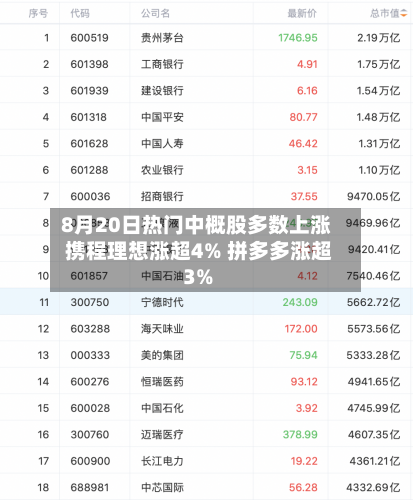Click price 1746.95
This screenshot has height=500, width=413.
tap(298, 38)
